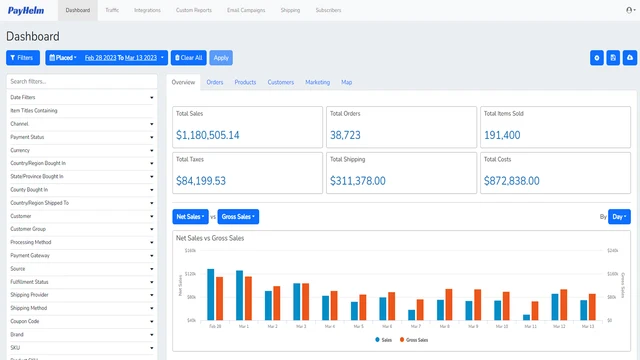Click the Total Shipping $311,378.00 value

pyautogui.click(x=358, y=181)
